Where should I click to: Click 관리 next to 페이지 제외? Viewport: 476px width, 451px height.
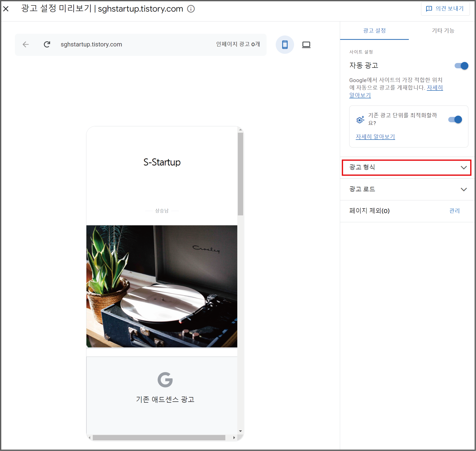tap(454, 211)
